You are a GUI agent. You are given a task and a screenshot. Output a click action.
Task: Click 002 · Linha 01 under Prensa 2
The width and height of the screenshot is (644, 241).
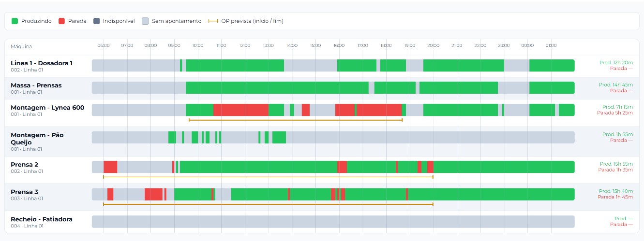click(27, 171)
